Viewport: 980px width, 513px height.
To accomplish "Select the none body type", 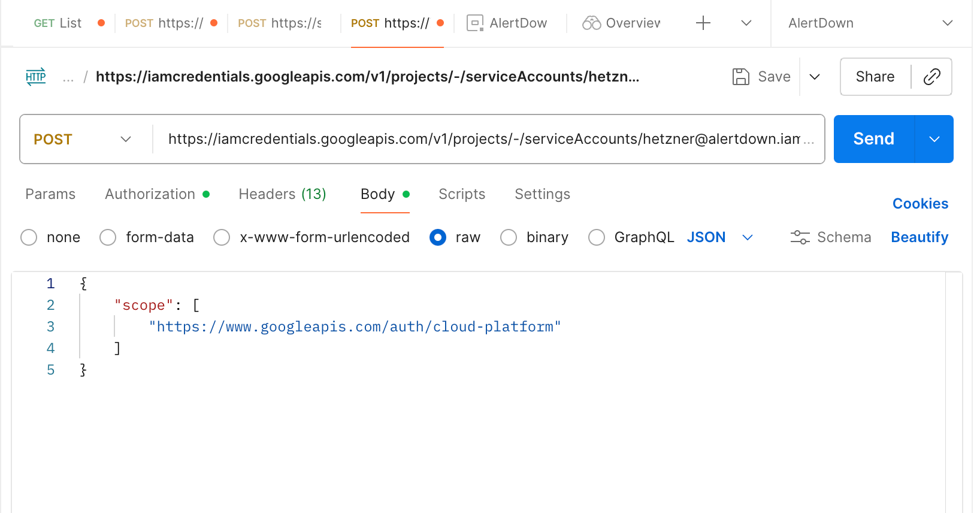I will point(29,237).
